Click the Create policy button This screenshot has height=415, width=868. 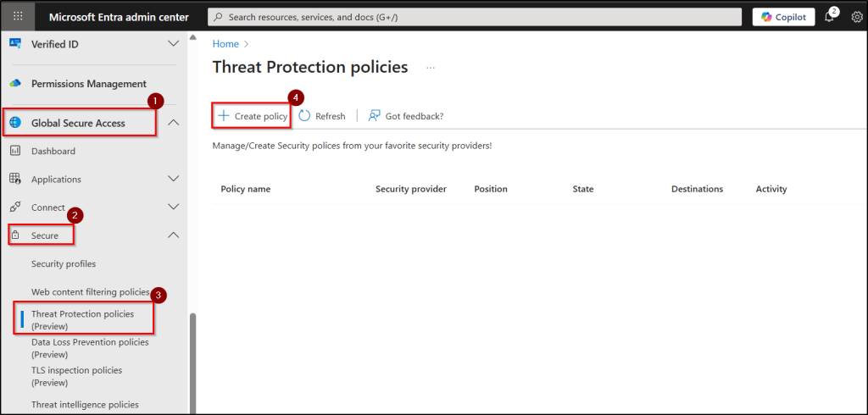pyautogui.click(x=252, y=116)
